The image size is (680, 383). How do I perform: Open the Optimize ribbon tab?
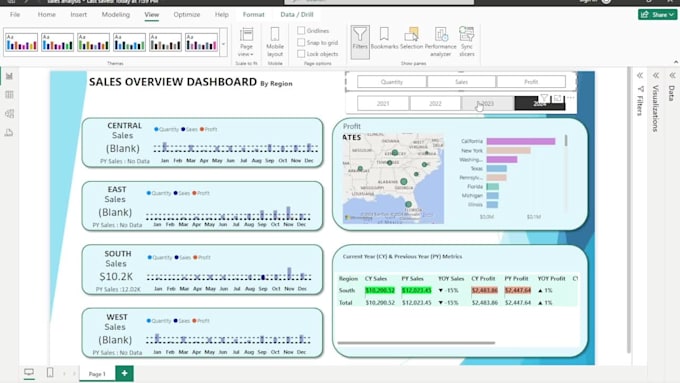pos(186,14)
